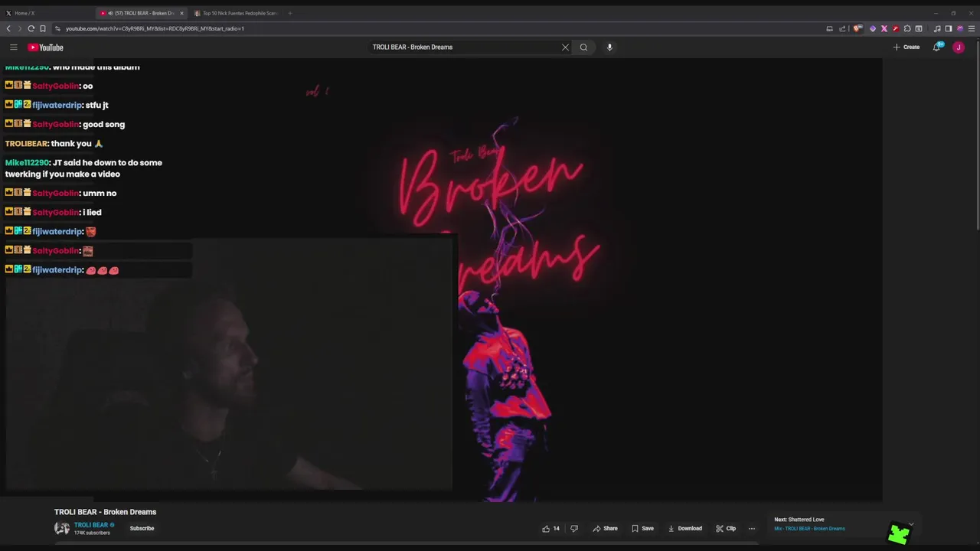
Task: Expand the Next: Shattered Love playlist panel
Action: coord(911,523)
